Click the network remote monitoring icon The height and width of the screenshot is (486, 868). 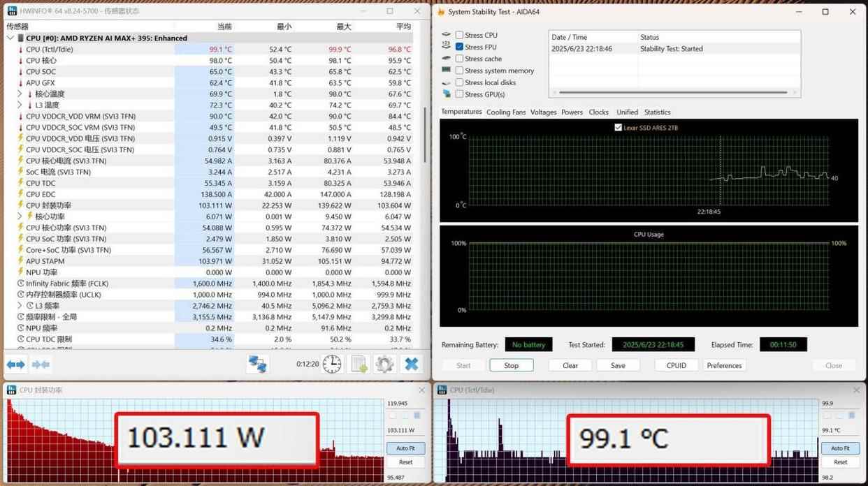[258, 364]
